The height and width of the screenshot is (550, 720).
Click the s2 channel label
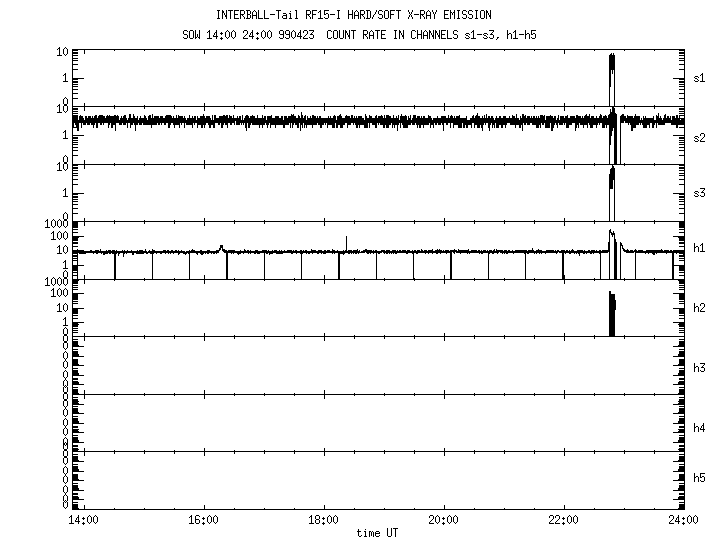[700, 137]
